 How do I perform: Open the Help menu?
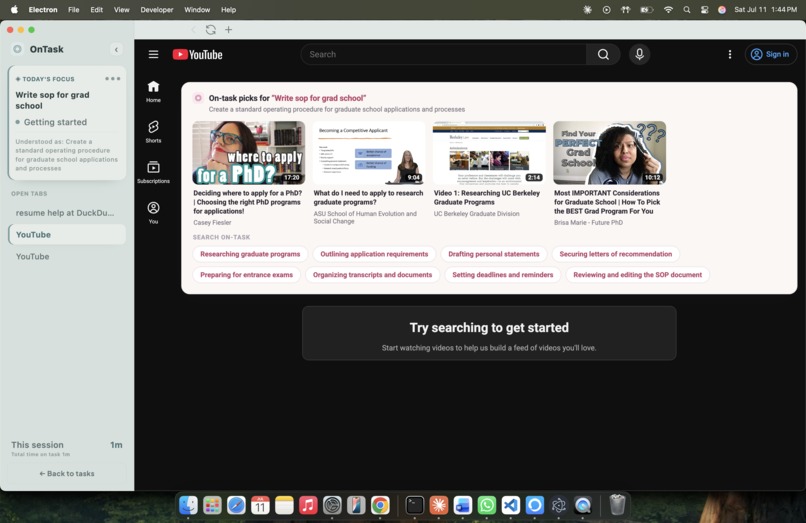pyautogui.click(x=228, y=10)
